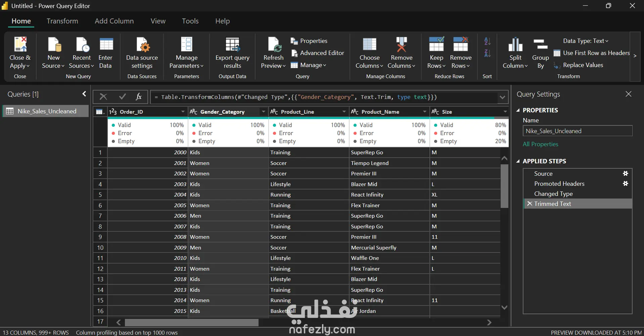Open the Advanced Editor
Viewport: 644px width, 336px height.
click(318, 53)
